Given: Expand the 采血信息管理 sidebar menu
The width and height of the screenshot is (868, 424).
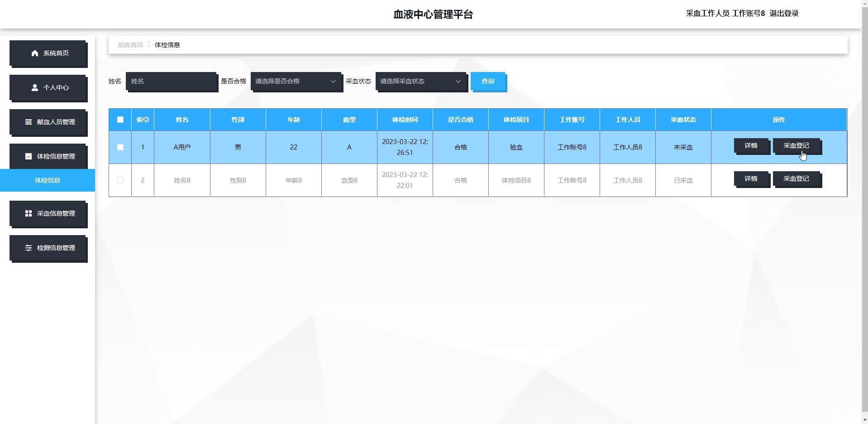Looking at the screenshot, I should pyautogui.click(x=48, y=213).
